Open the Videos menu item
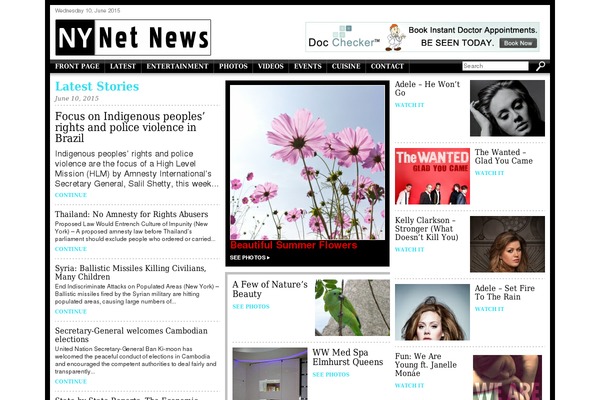600x400 pixels. 271,66
